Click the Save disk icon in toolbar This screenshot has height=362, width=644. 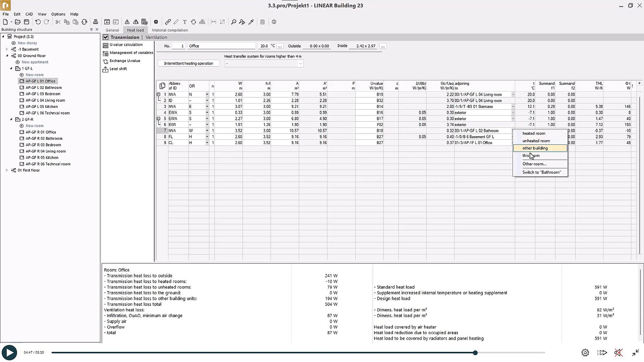click(x=26, y=22)
